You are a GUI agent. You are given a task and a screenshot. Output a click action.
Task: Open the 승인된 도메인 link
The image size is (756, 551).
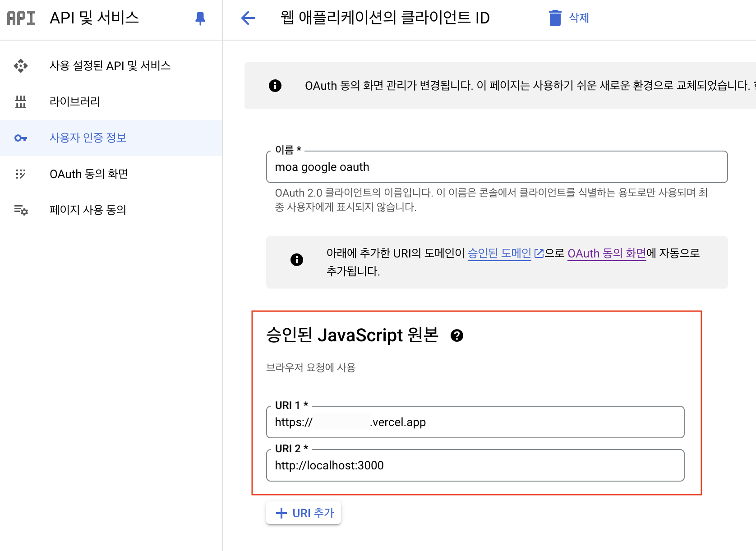[x=499, y=253]
